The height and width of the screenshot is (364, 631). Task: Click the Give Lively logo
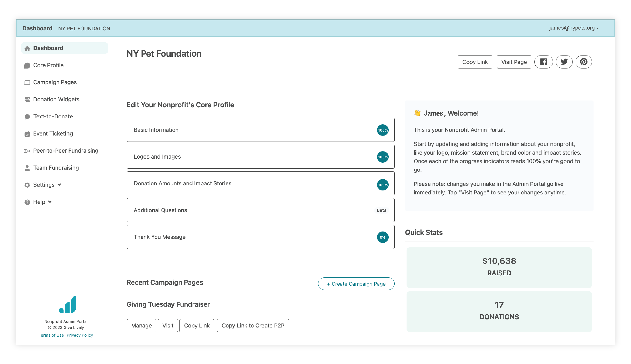[x=68, y=304]
